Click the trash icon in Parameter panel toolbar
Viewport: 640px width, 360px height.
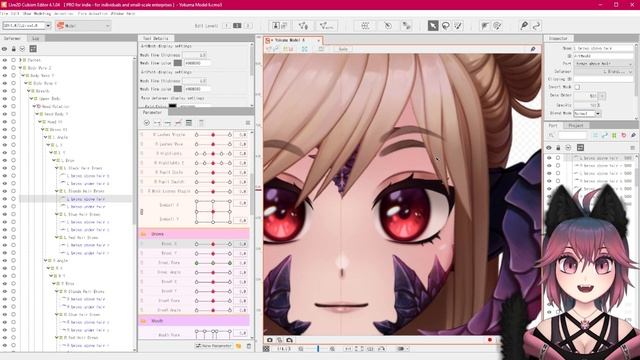(x=201, y=123)
